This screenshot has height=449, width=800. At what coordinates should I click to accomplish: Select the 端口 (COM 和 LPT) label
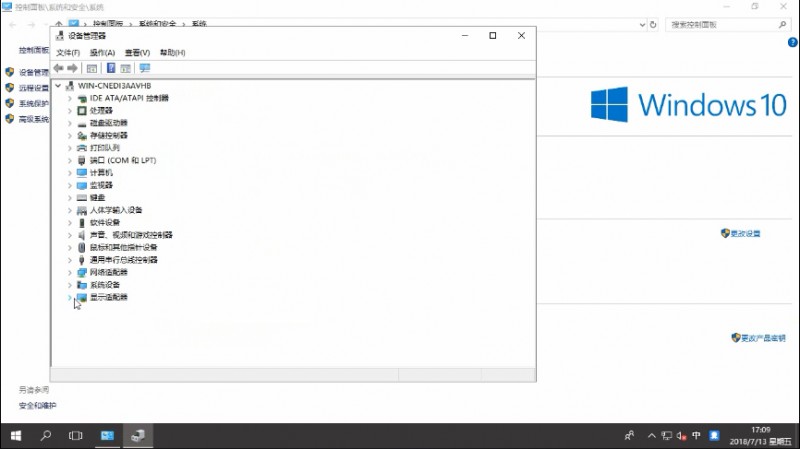click(x=123, y=160)
